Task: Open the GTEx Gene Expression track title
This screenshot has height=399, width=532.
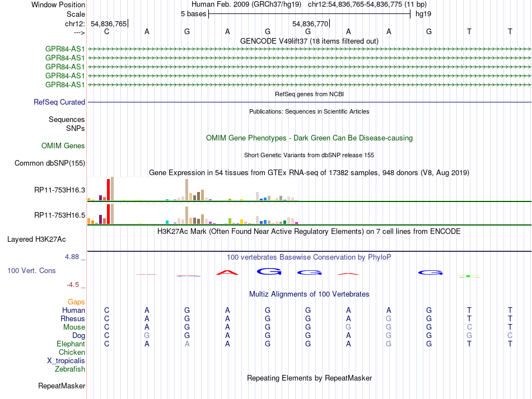Action: pos(309,172)
